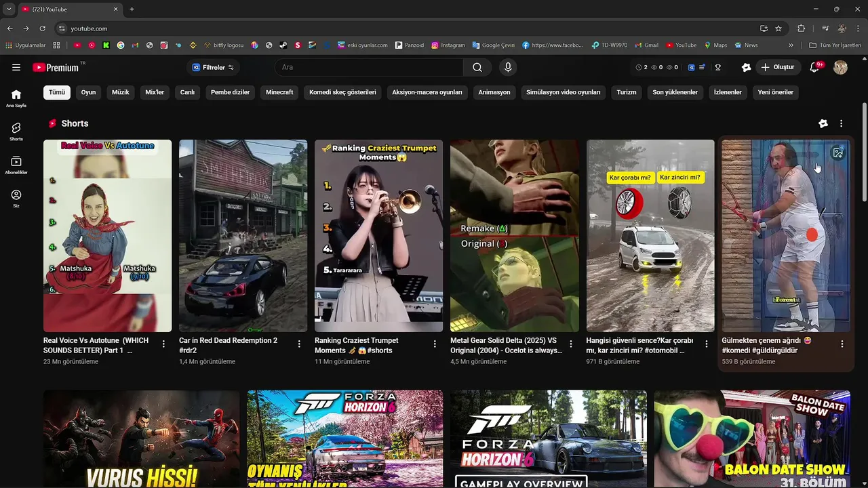
Task: Click the trophy icon in header
Action: tap(717, 67)
